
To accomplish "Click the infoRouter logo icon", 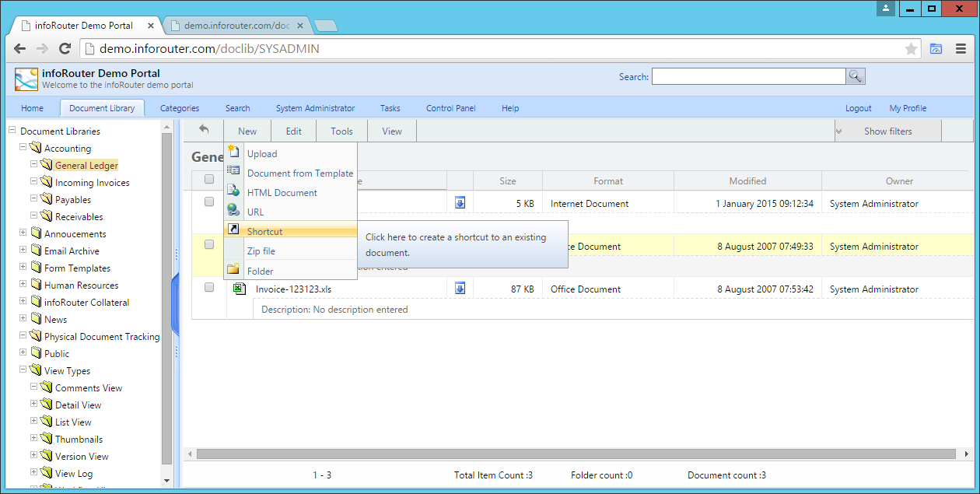I will tap(26, 79).
